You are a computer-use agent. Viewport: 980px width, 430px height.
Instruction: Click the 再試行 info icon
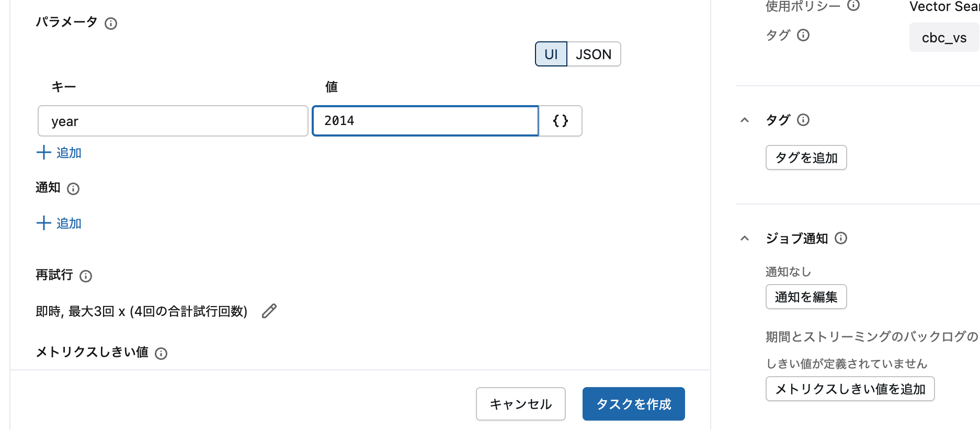(85, 276)
